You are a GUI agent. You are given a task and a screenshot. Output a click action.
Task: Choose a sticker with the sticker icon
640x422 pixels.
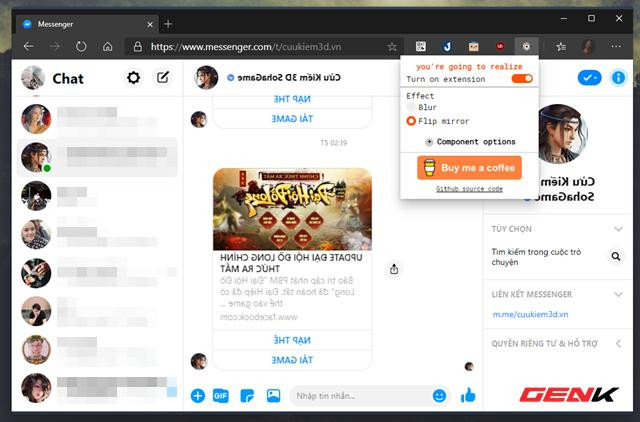pos(247,396)
